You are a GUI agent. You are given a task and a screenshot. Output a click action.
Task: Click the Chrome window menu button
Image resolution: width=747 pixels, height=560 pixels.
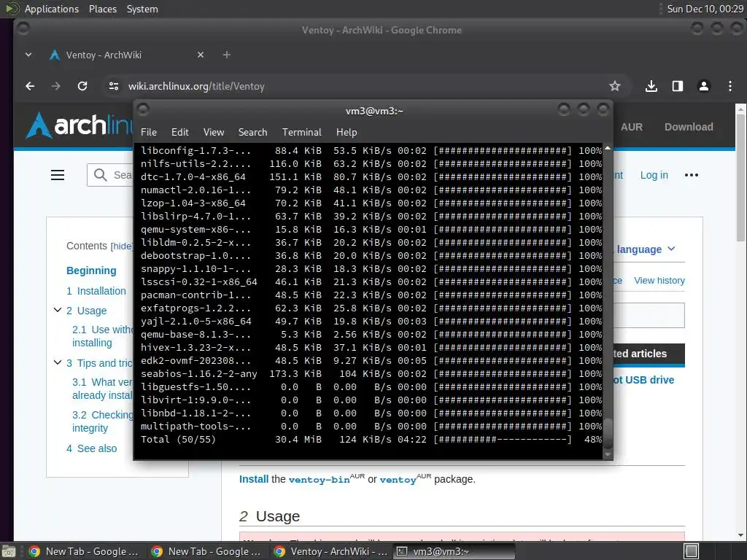tap(23, 29)
